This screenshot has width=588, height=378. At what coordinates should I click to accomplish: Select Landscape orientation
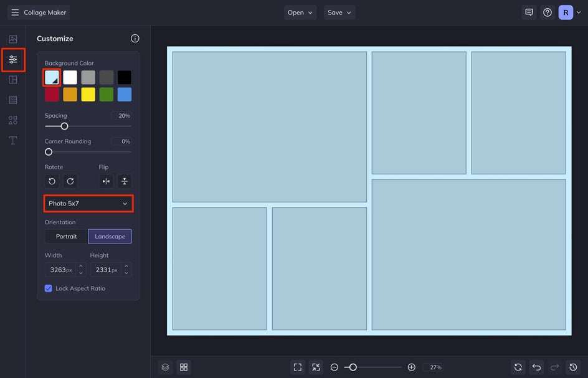click(x=110, y=237)
